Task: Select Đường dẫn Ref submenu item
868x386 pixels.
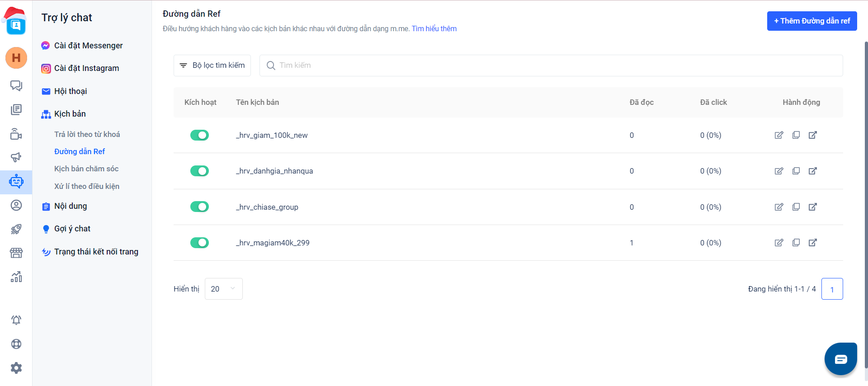Action: coord(80,151)
